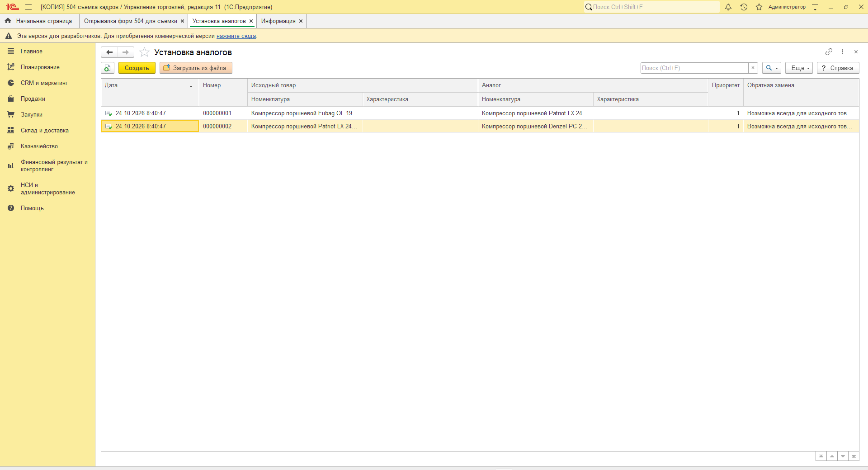Open Склад и доставка section
This screenshot has width=868, height=470.
47,131
